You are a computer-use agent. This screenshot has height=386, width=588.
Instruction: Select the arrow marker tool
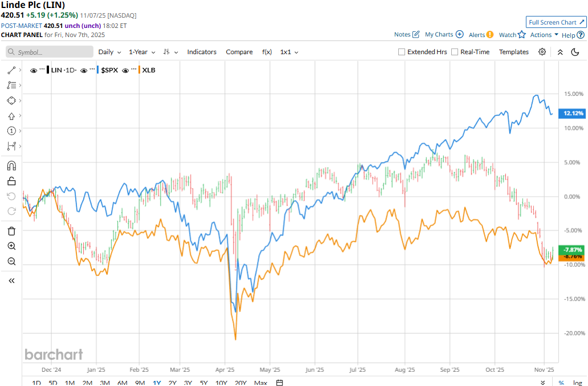point(11,116)
